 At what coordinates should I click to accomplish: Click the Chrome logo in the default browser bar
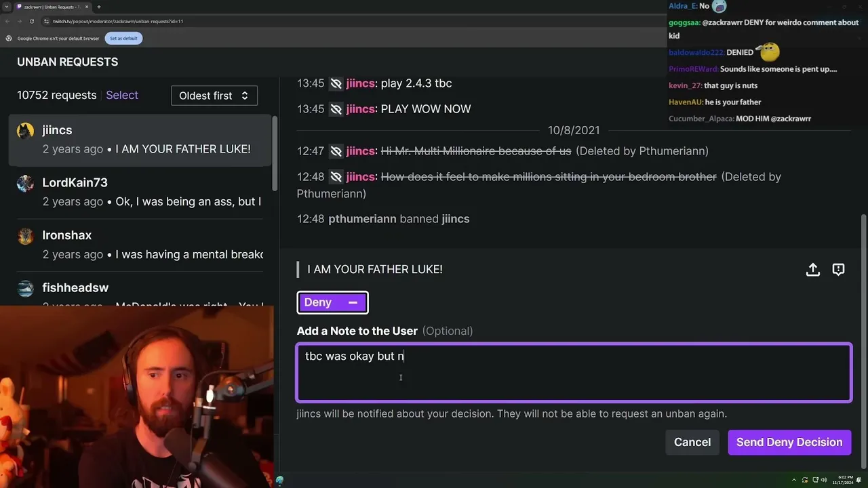(9, 39)
